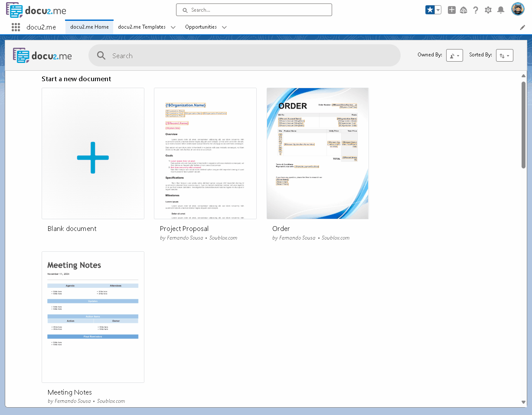This screenshot has height=415, width=532.
Task: Open the App Launcher grid icon
Action: point(16,27)
